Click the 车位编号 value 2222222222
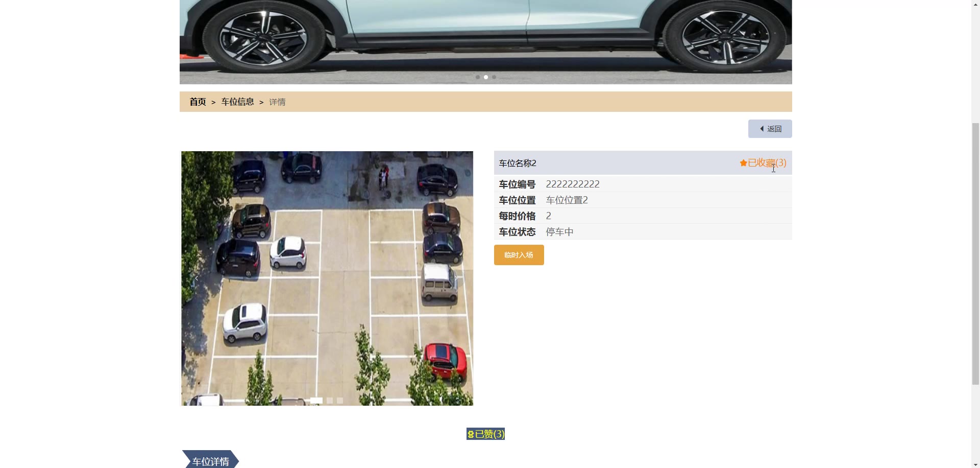This screenshot has width=980, height=468. coord(573,184)
